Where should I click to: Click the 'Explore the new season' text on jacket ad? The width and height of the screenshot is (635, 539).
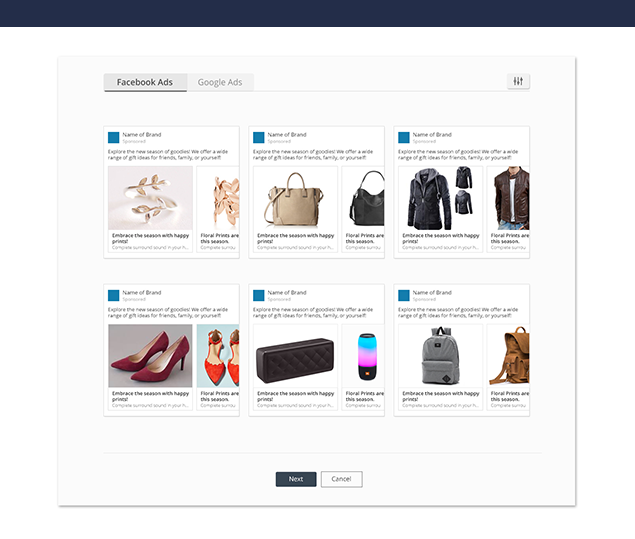[458, 155]
